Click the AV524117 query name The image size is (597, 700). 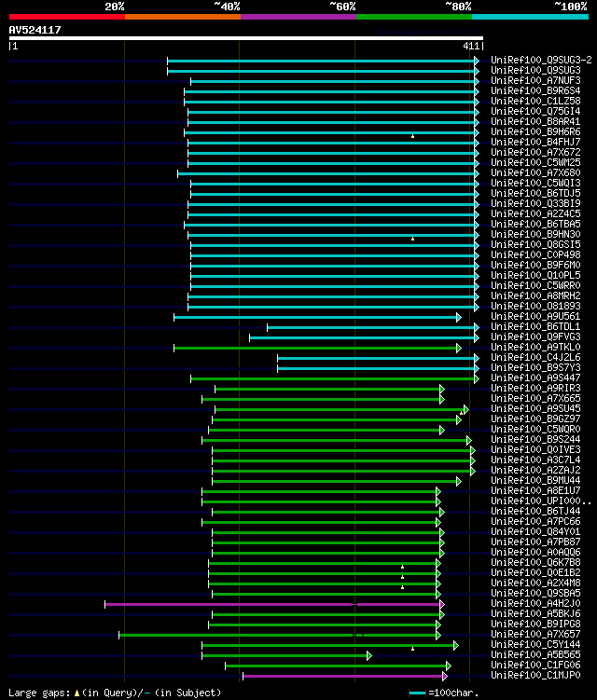point(35,30)
